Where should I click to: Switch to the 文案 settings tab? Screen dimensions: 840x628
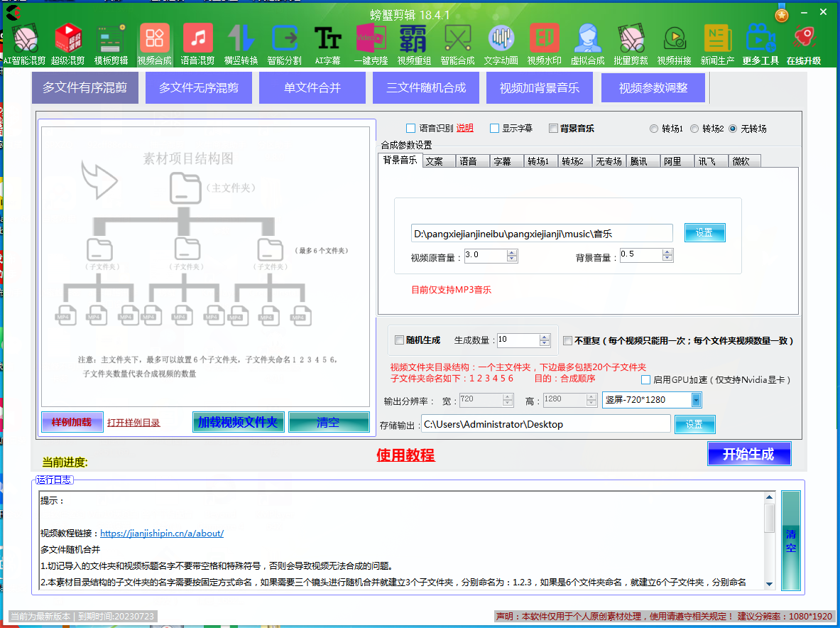tap(439, 161)
